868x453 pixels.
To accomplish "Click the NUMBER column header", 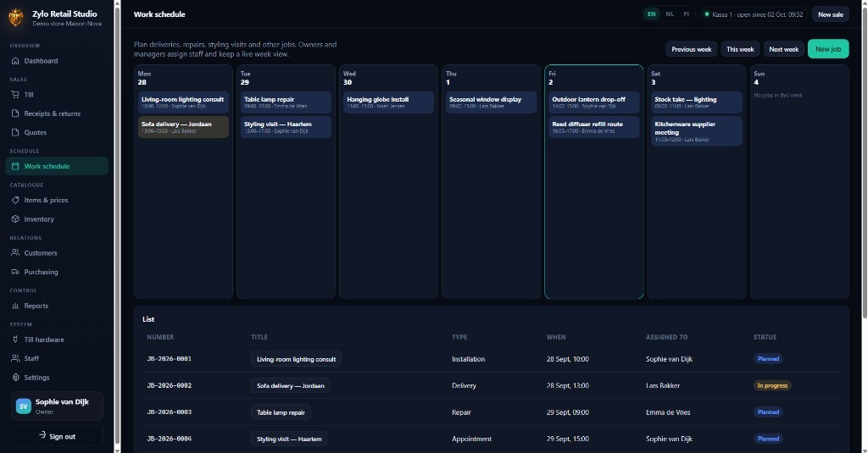I will point(160,337).
